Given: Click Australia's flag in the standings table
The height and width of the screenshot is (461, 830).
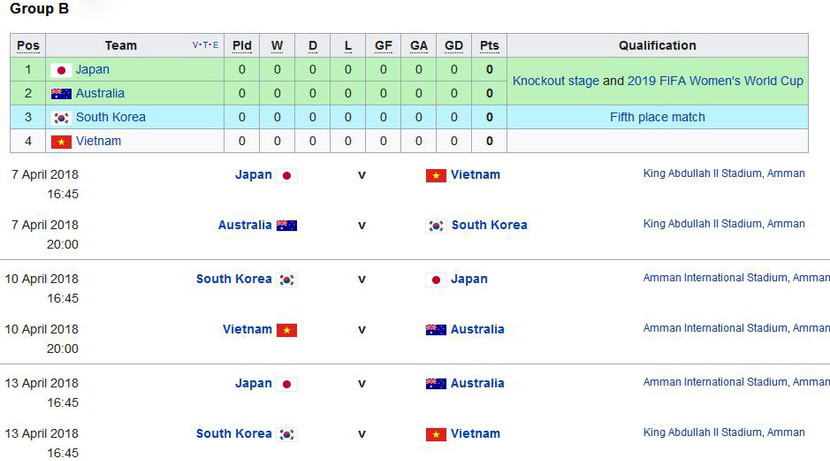Looking at the screenshot, I should pyautogui.click(x=61, y=94).
